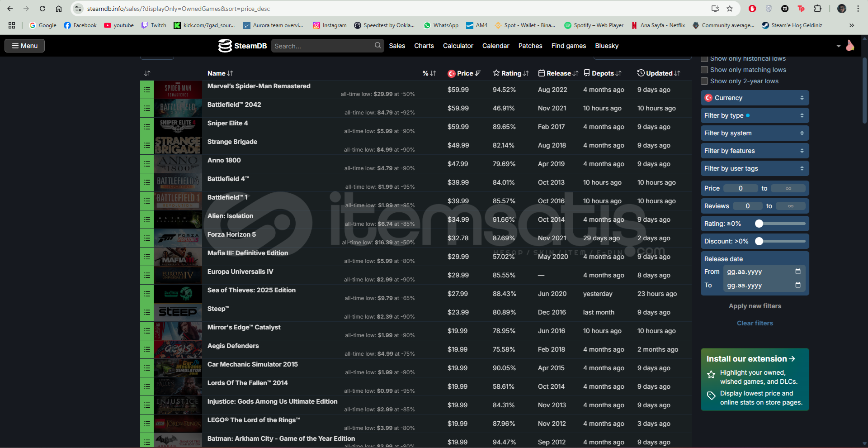Open Spotify Web Player bookmark
This screenshot has height=448, width=868.
(x=594, y=25)
